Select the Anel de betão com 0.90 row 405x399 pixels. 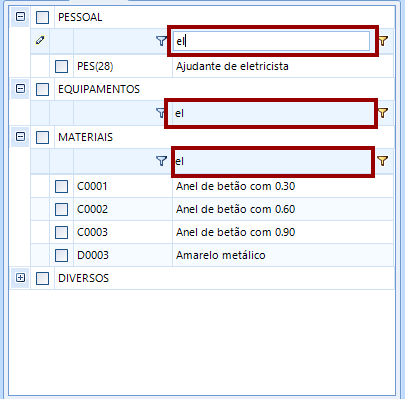[212, 232]
